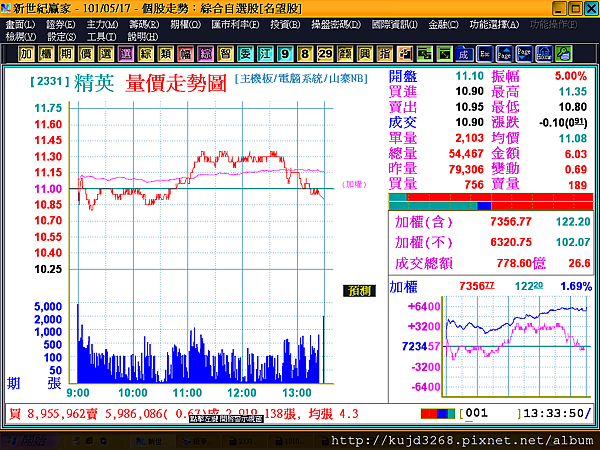This screenshot has width=600, height=450.
Task: Click the second green chart-window toolbar icon
Action: (444, 54)
